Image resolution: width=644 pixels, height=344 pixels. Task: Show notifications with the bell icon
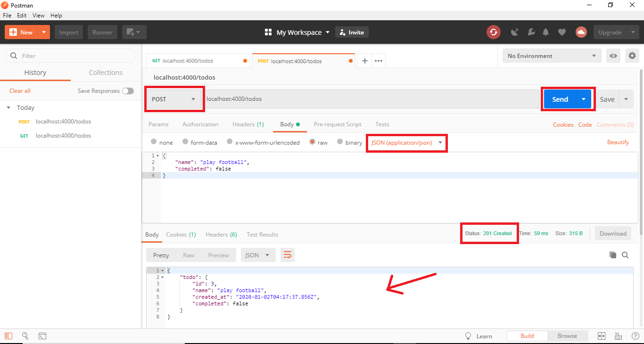546,32
